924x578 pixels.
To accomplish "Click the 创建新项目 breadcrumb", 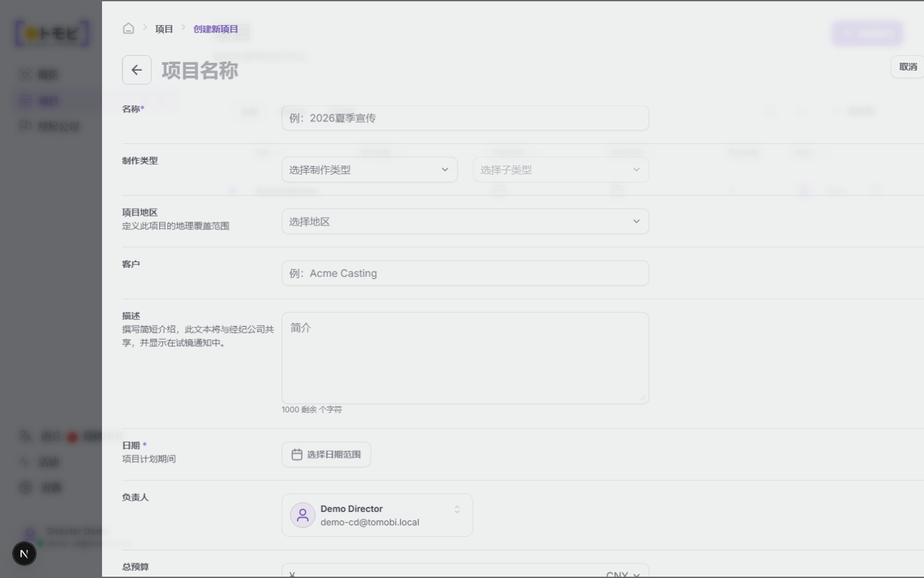I will click(216, 29).
